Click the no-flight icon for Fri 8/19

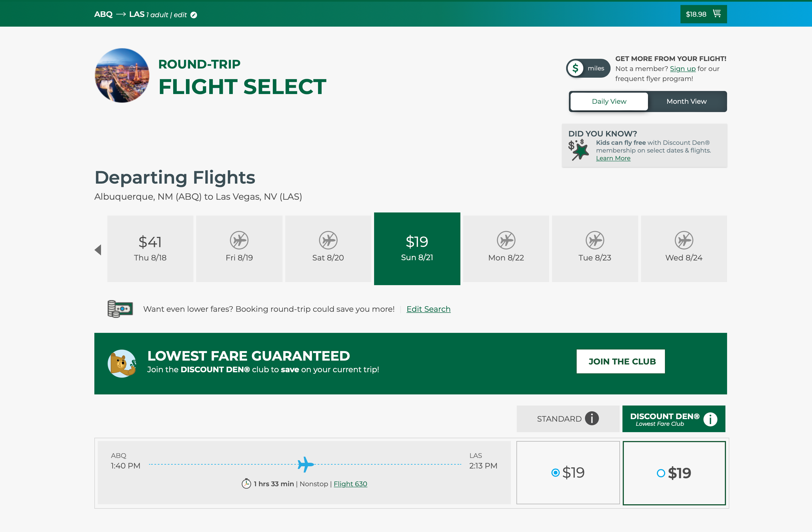(239, 240)
